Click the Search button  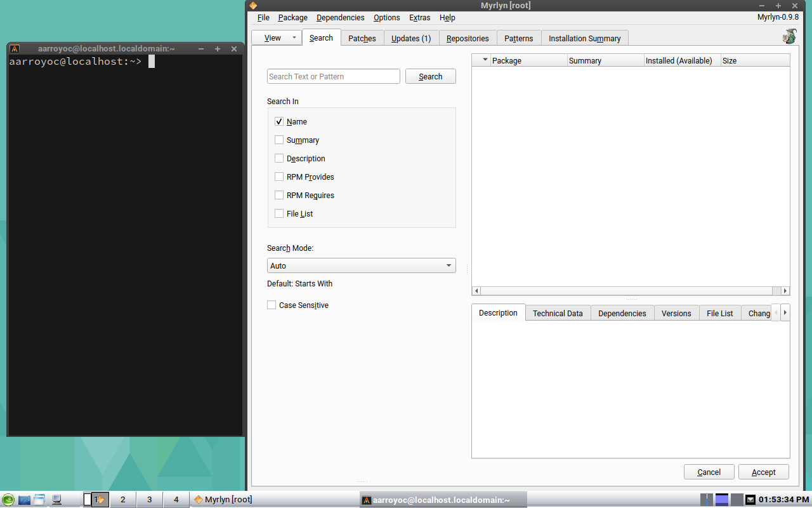pyautogui.click(x=430, y=77)
